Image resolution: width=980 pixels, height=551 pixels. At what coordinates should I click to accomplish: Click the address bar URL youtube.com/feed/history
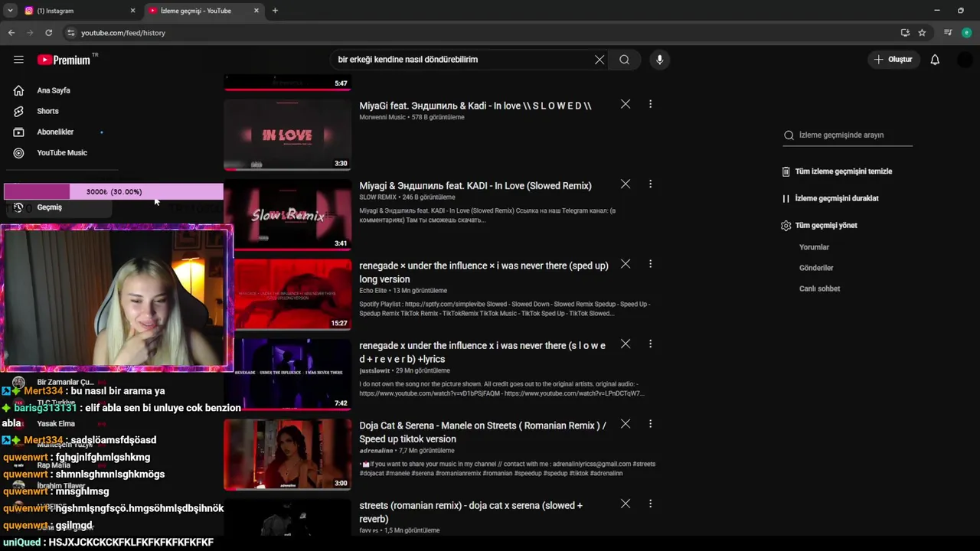point(123,33)
